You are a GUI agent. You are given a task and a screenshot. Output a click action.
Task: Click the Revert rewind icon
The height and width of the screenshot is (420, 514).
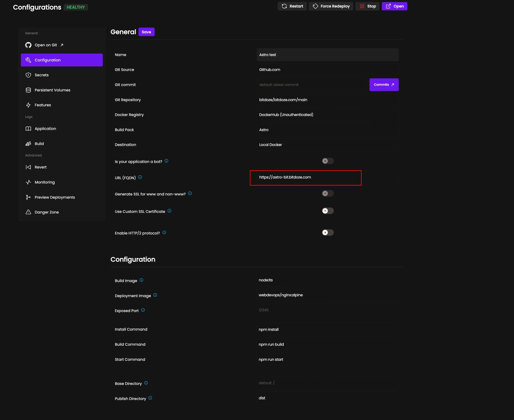[x=28, y=167]
